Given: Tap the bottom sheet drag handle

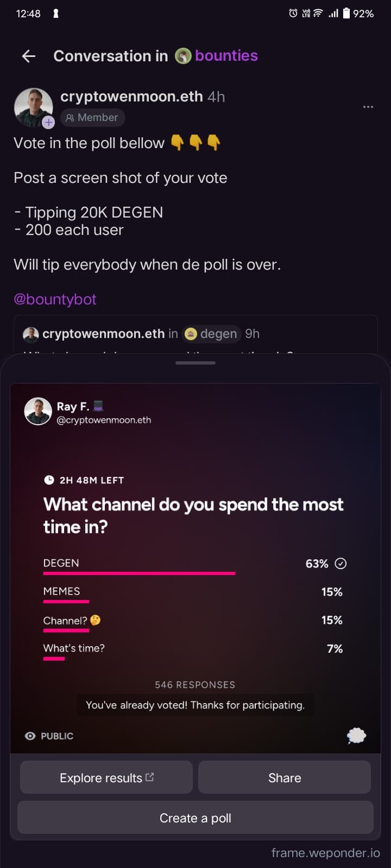Looking at the screenshot, I should (x=195, y=362).
